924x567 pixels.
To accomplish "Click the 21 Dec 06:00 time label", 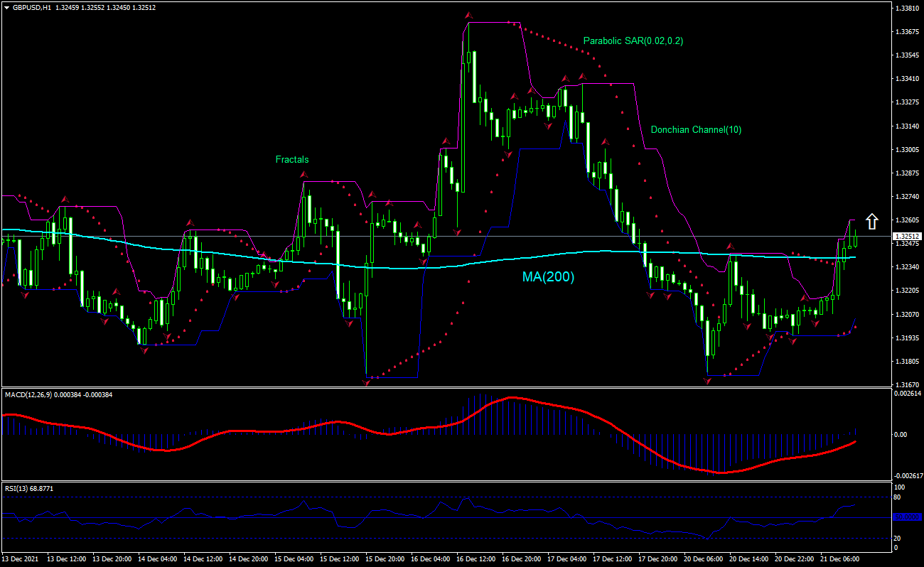I will pos(839,559).
